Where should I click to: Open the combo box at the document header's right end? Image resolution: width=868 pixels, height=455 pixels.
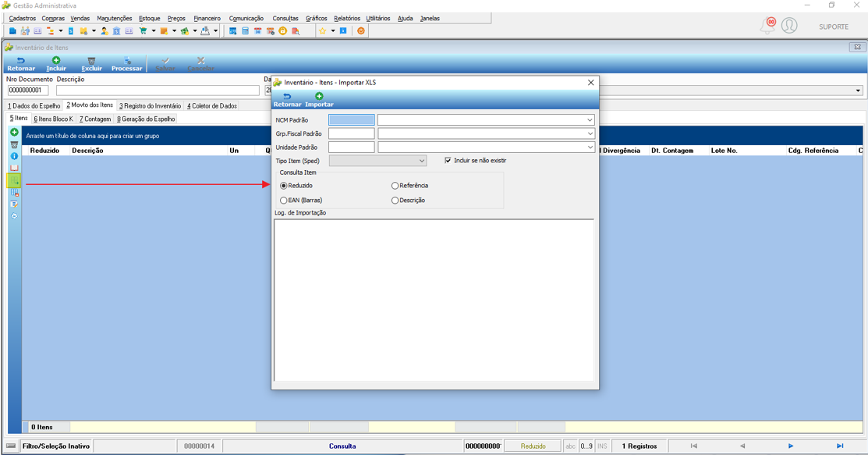858,91
